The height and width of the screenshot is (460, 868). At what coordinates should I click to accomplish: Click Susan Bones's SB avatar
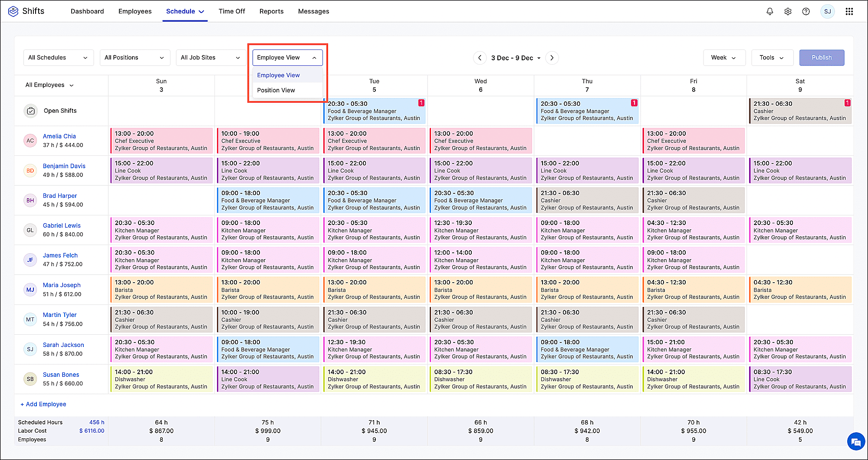click(30, 379)
